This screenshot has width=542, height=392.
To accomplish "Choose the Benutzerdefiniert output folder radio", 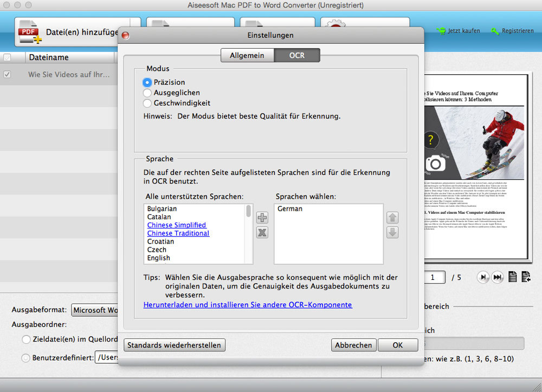I will pos(26,358).
